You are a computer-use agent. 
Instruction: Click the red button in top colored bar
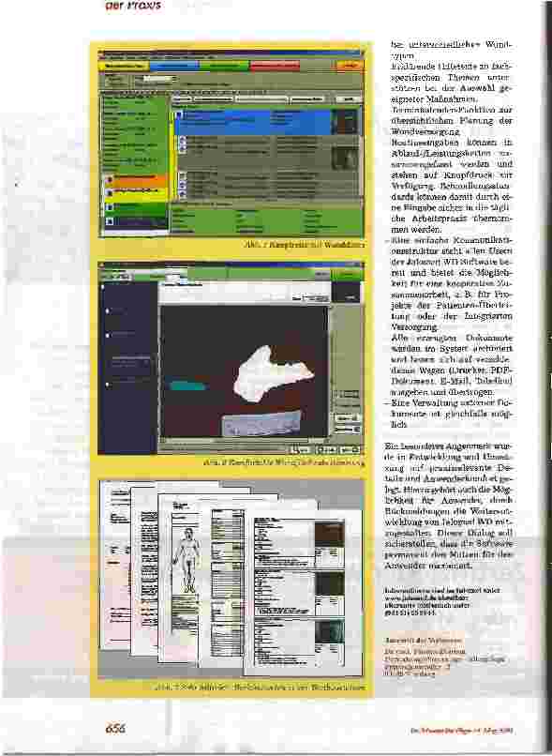(x=275, y=66)
